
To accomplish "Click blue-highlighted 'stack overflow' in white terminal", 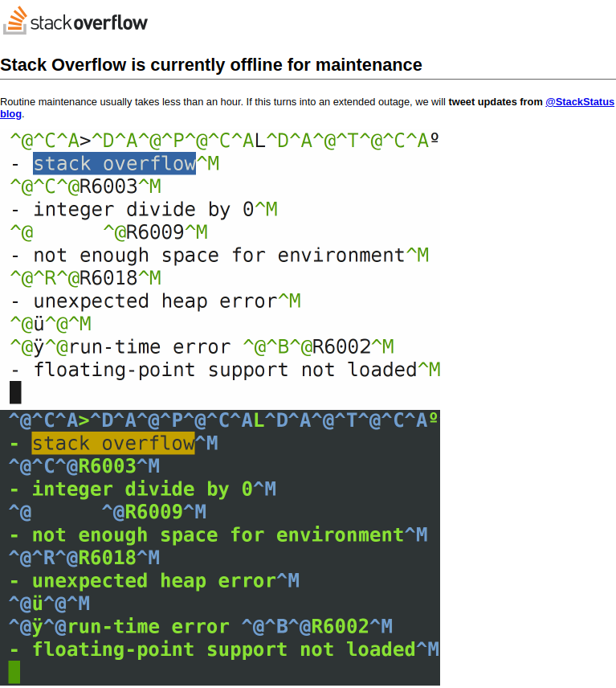I will [114, 164].
